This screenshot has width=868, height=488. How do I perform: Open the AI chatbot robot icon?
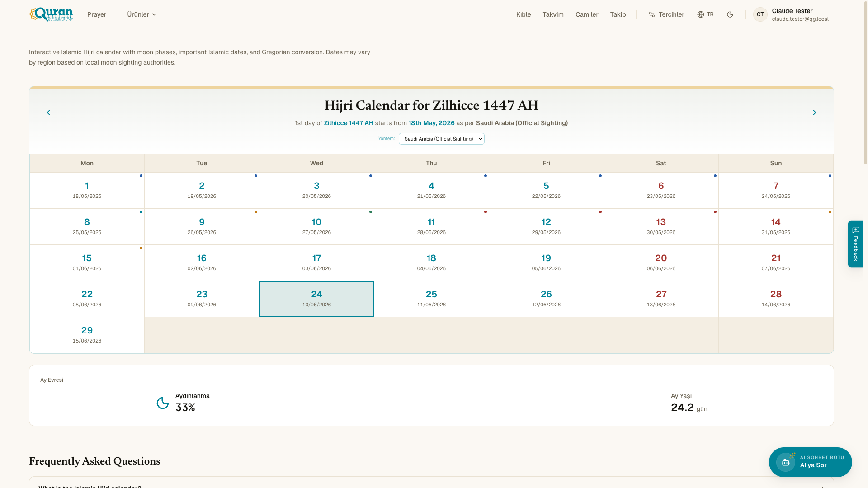pos(786,462)
